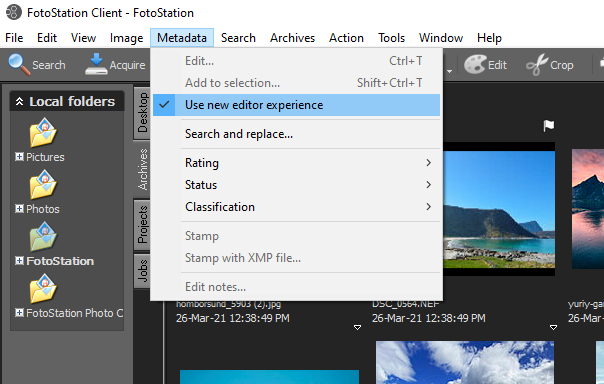The image size is (604, 384).
Task: Switch to the Jobs side tab
Action: (142, 271)
